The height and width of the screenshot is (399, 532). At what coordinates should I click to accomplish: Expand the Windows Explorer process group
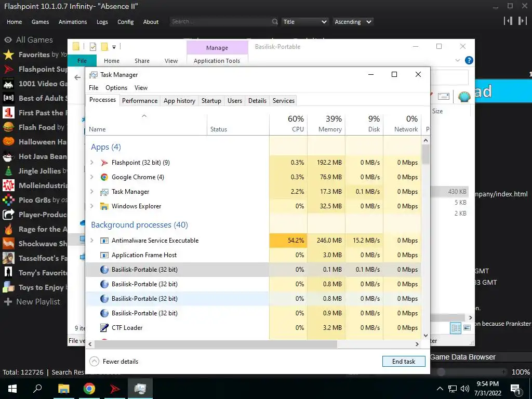(92, 206)
